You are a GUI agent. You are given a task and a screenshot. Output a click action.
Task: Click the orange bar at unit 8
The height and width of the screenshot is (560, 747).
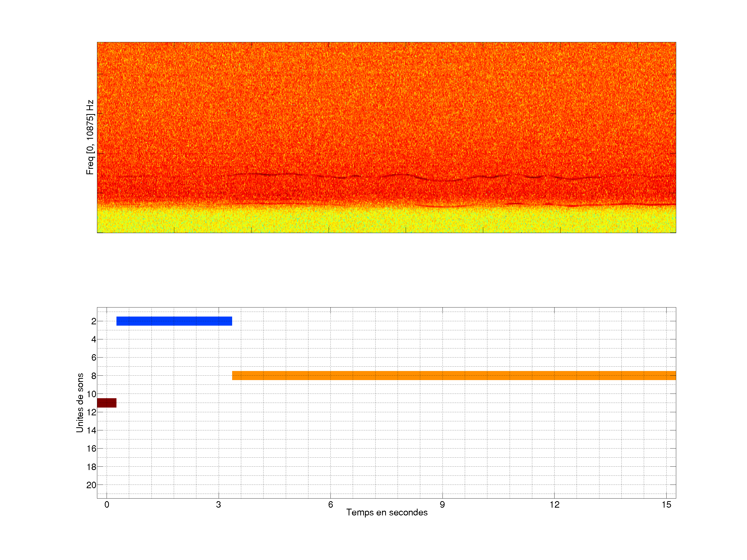coord(454,375)
